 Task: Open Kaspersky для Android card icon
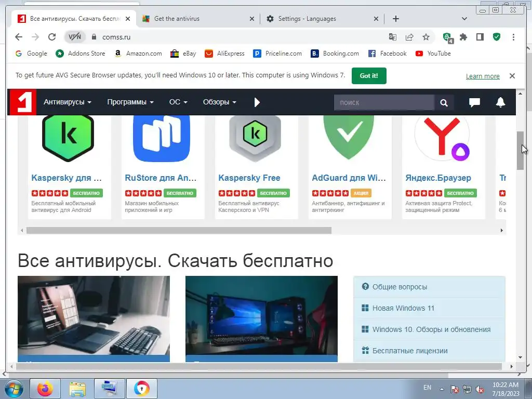click(x=68, y=137)
